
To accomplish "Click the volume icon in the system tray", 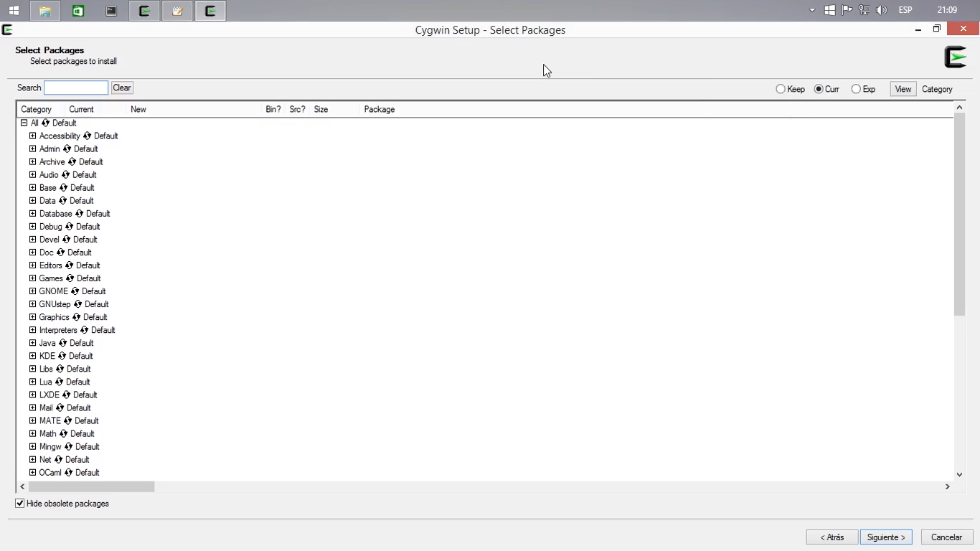I will pyautogui.click(x=882, y=10).
